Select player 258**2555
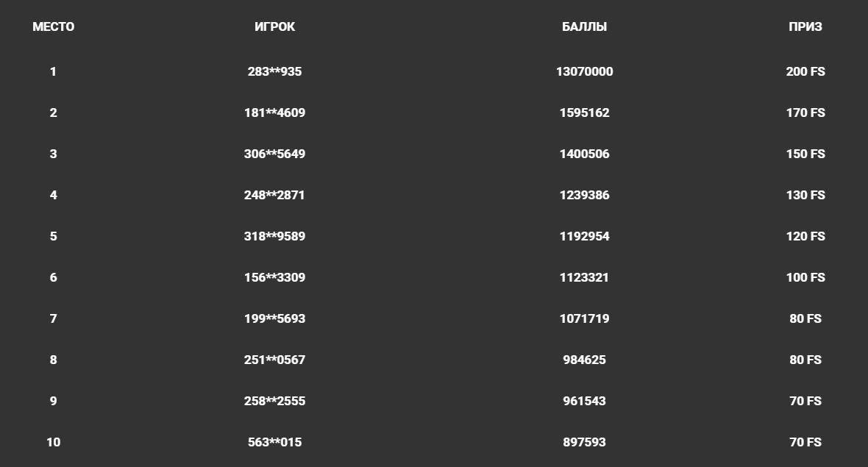This screenshot has width=868, height=467. [274, 401]
